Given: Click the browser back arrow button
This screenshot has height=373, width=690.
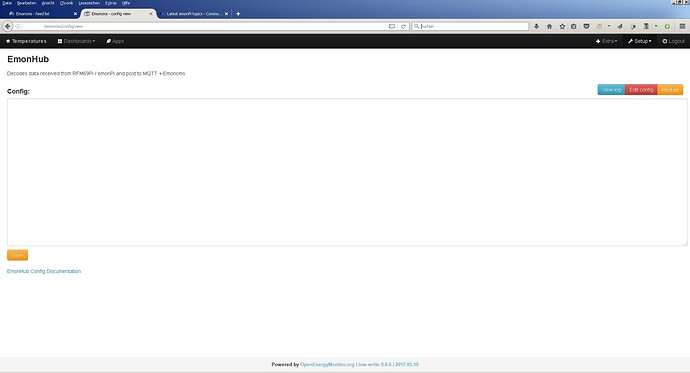Looking at the screenshot, I should tap(7, 26).
